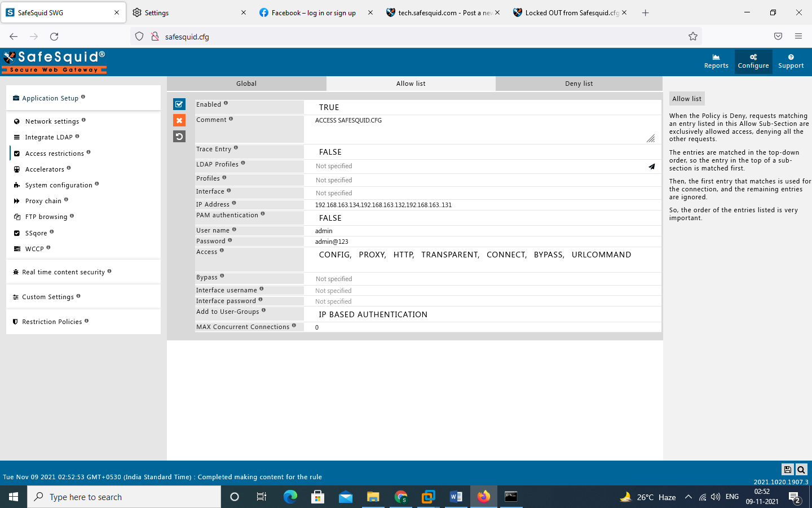The image size is (812, 508).
Task: Toggle the Enabled value TRUE
Action: 329,107
